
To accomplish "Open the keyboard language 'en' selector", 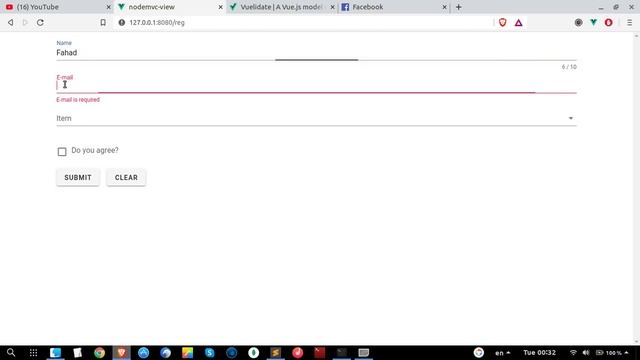I will [x=502, y=353].
